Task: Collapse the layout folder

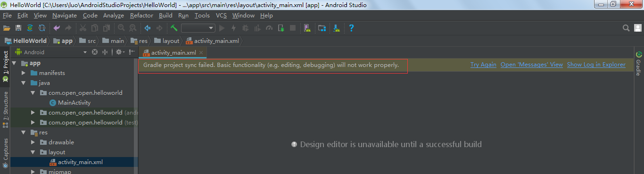Action: pos(33,152)
